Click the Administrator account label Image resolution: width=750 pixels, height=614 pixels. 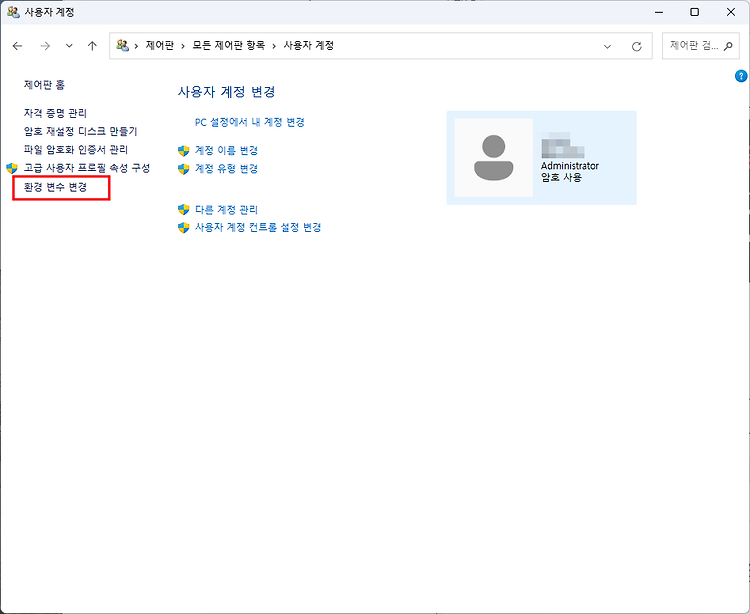click(x=570, y=166)
